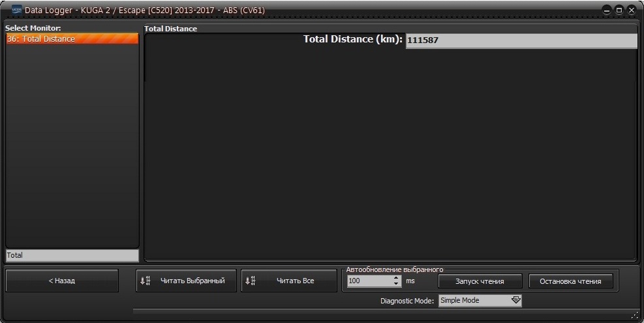The height and width of the screenshot is (323, 644).
Task: Click the app icon in the title bar
Action: (17, 10)
